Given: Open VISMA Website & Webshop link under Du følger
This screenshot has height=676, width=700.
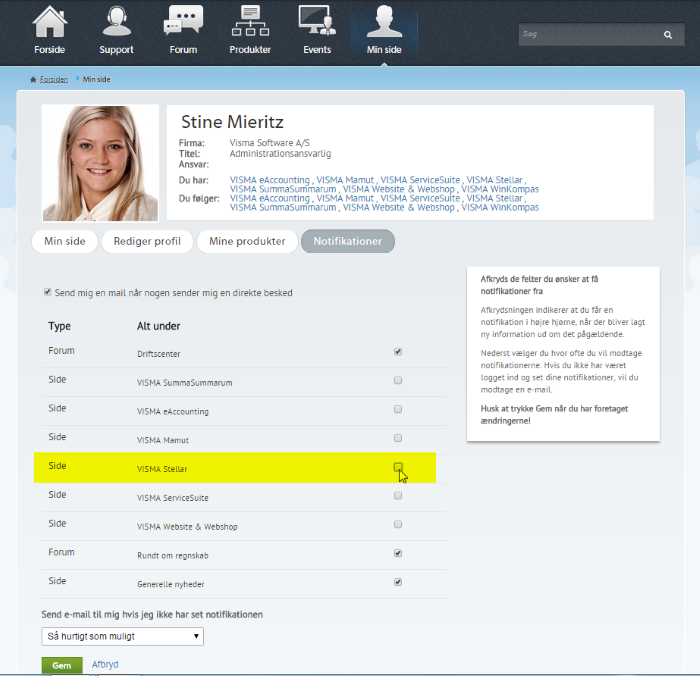Looking at the screenshot, I should click(399, 208).
